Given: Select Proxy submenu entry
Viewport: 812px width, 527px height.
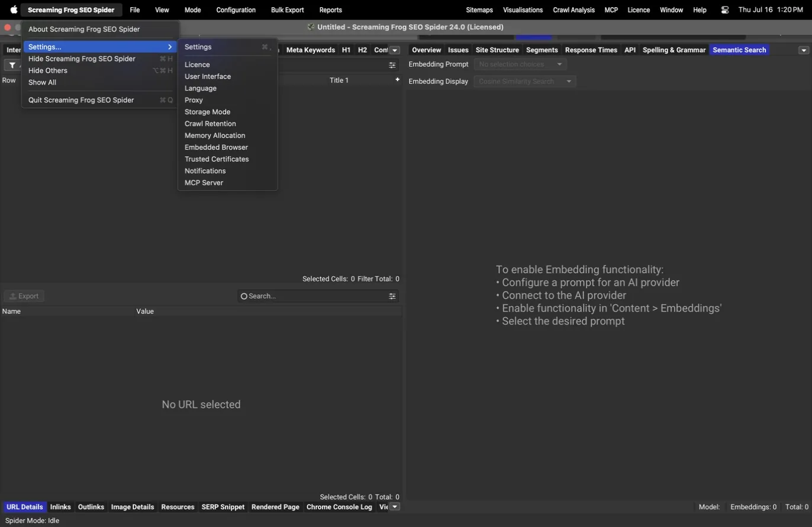Looking at the screenshot, I should point(228,100).
